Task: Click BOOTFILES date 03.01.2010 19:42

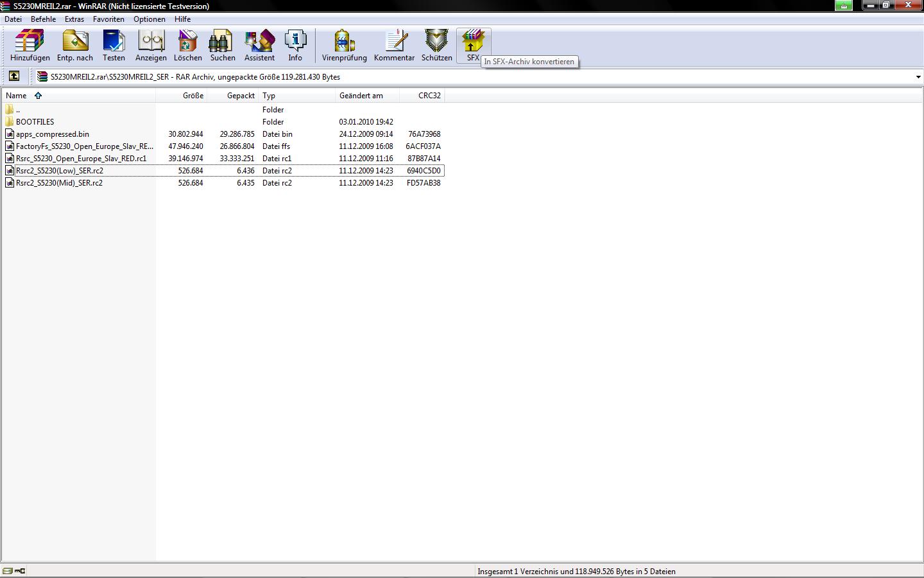Action: (x=366, y=122)
